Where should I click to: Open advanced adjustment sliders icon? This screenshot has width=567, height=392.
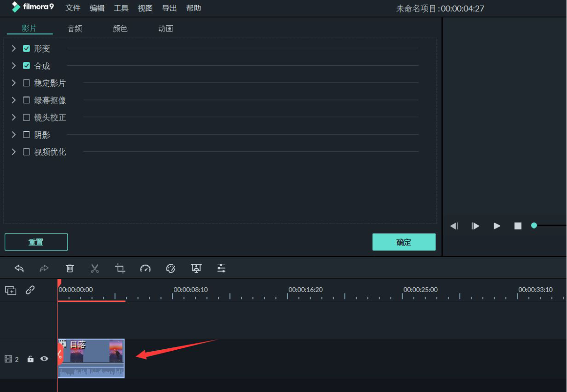pos(221,268)
